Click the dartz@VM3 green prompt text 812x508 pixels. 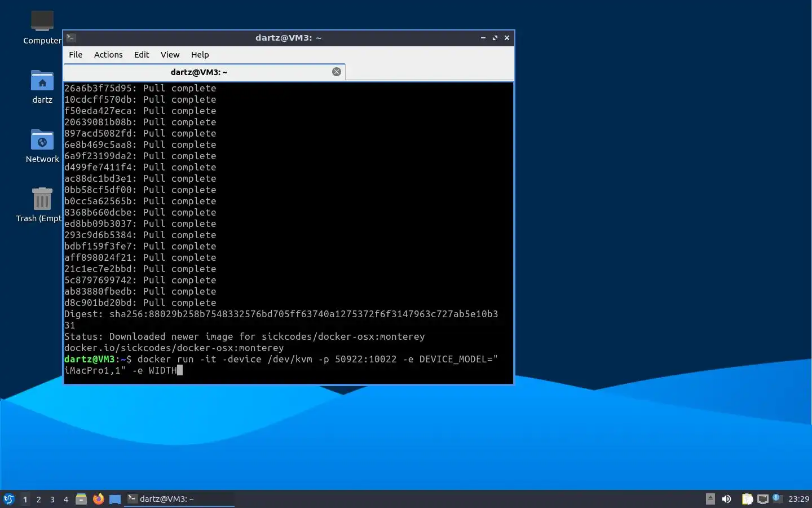[x=90, y=359]
